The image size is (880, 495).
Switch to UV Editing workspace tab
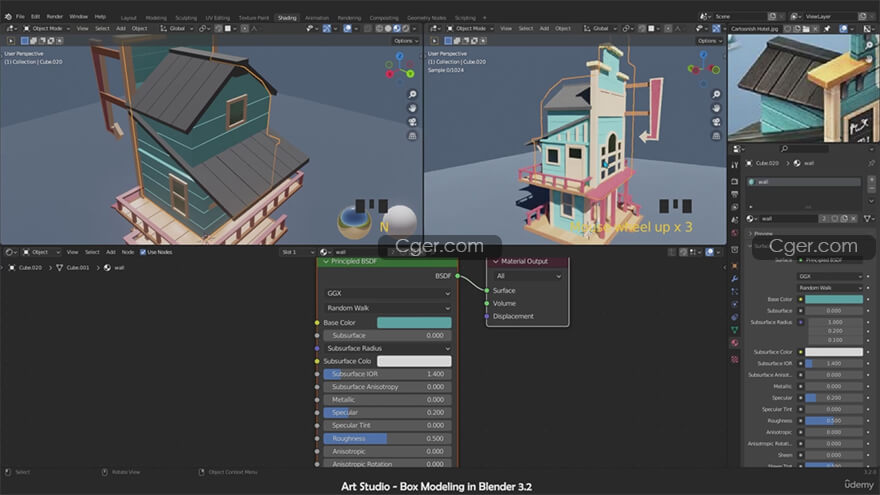(218, 18)
